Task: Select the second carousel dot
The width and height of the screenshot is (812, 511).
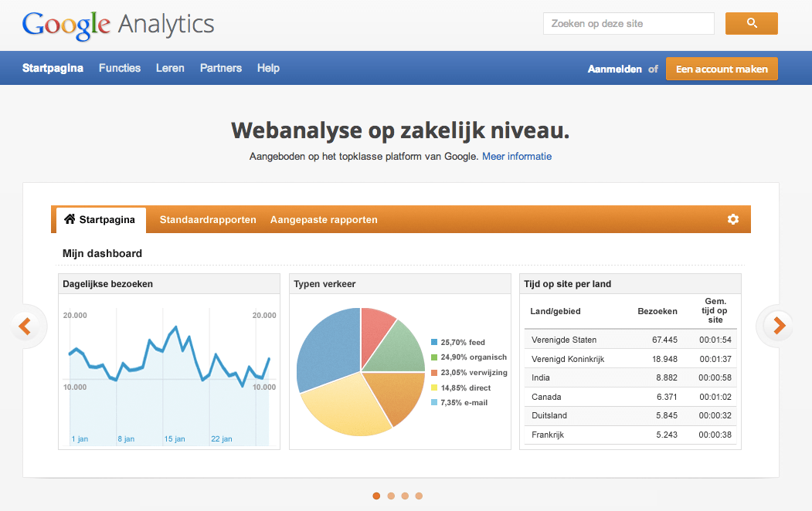Action: pyautogui.click(x=391, y=496)
